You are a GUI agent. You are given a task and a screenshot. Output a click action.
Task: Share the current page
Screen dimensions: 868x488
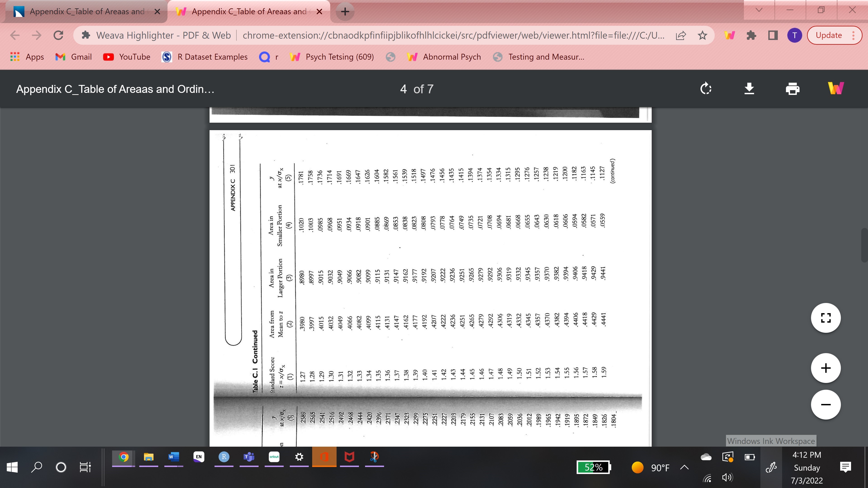[x=680, y=35]
